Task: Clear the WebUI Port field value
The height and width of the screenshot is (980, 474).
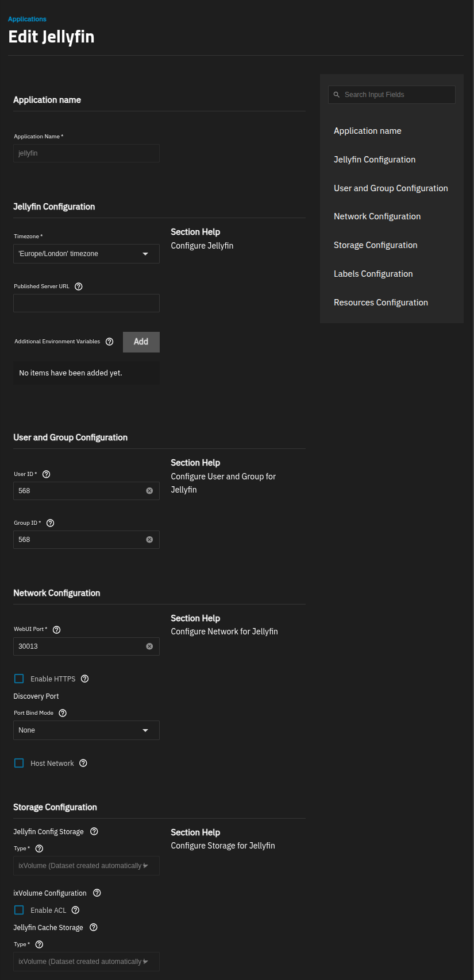Action: point(149,646)
